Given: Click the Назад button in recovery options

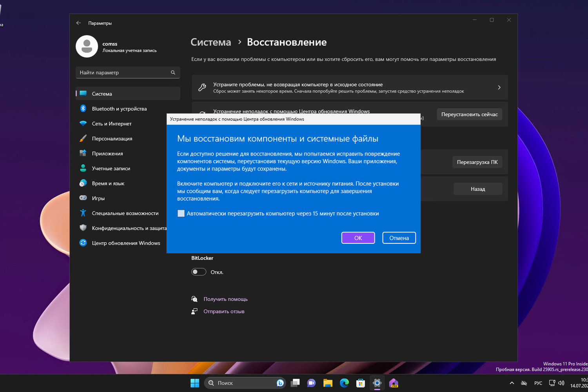Looking at the screenshot, I should click(478, 189).
